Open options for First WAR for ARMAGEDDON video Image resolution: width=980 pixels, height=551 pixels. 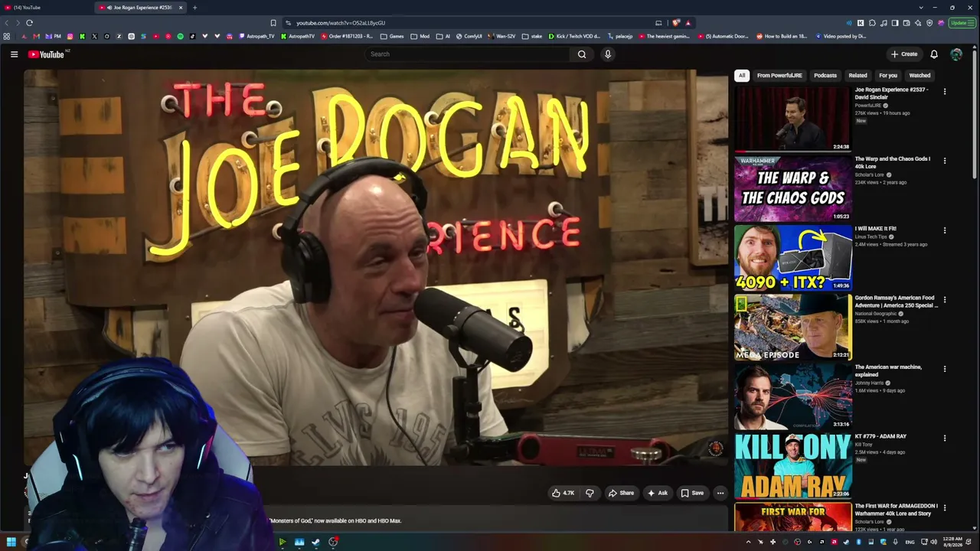tap(945, 507)
